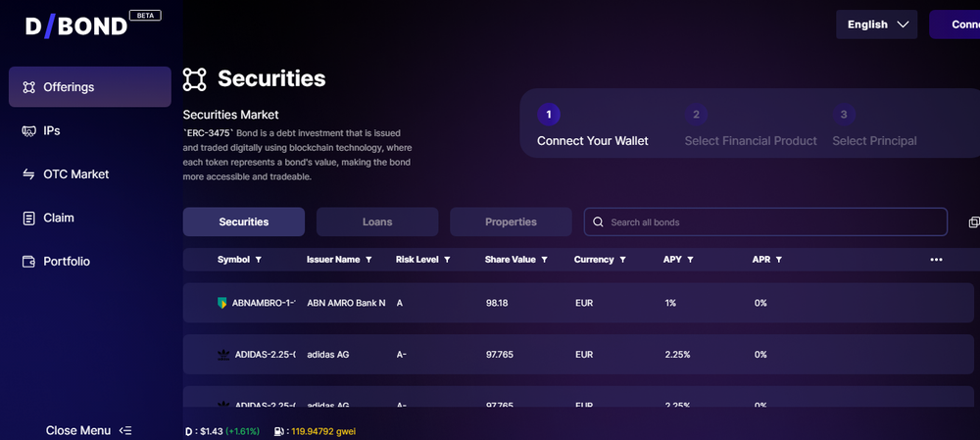Open the Claim document icon
This screenshot has height=440, width=980.
coord(28,219)
